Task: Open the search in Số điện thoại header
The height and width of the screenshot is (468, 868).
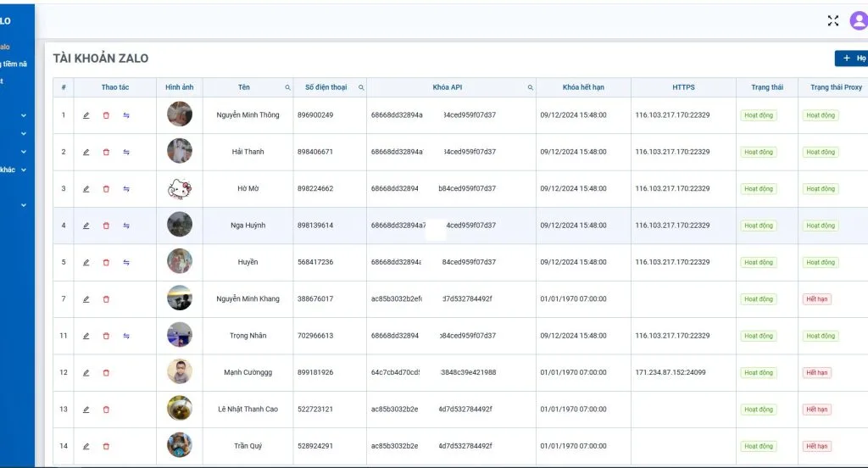Action: [361, 87]
